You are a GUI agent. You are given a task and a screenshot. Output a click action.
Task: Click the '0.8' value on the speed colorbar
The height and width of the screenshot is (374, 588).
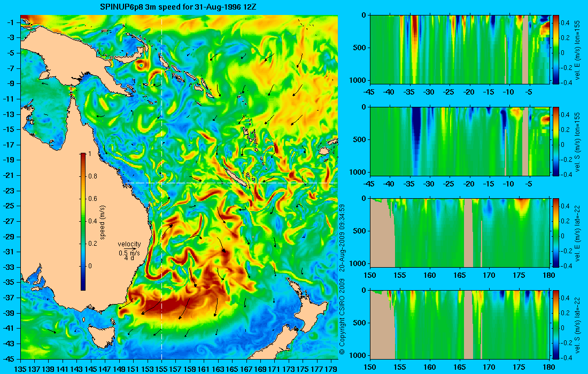(92, 176)
